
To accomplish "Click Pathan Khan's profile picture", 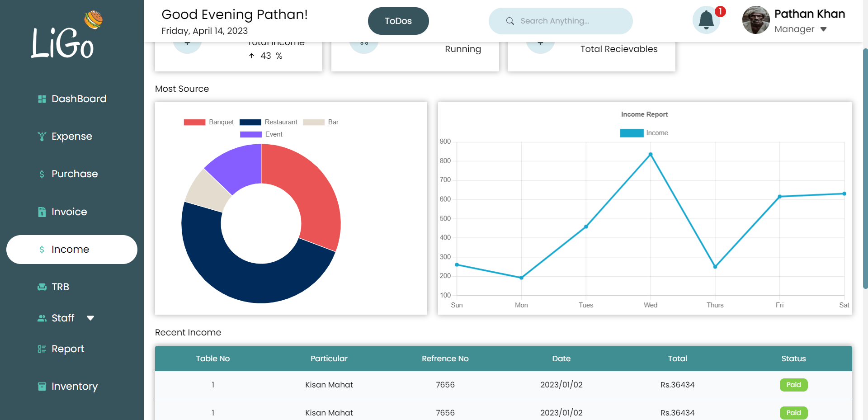I will tap(756, 20).
